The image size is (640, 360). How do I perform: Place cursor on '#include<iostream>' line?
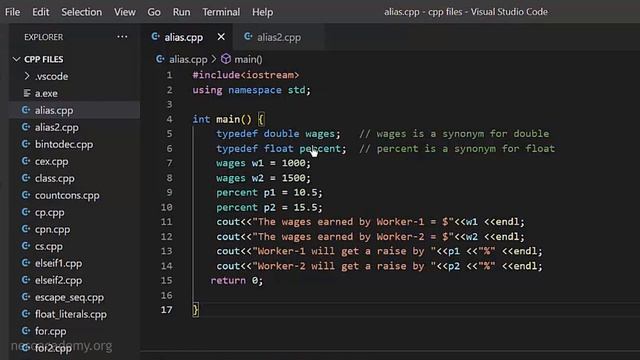tap(246, 75)
